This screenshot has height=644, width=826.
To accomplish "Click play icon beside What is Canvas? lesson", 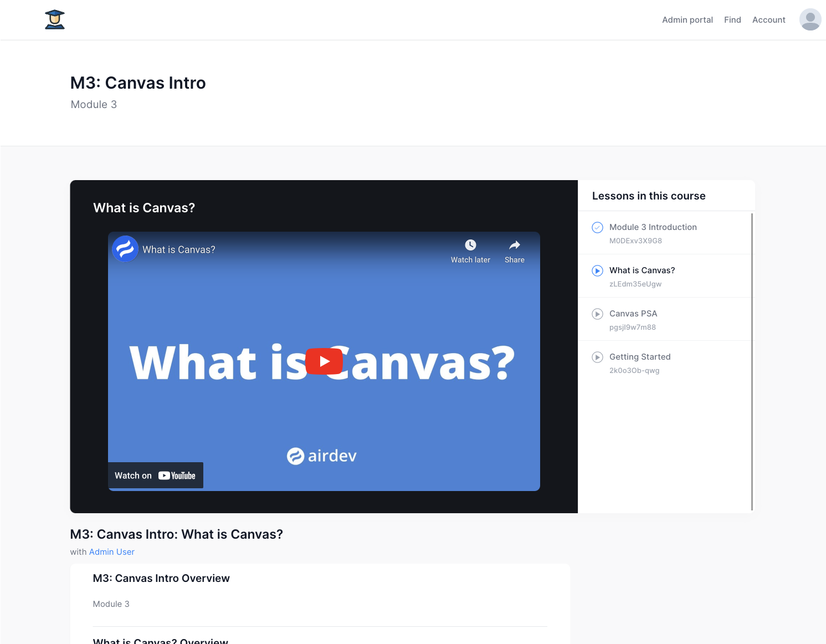I will pyautogui.click(x=597, y=270).
